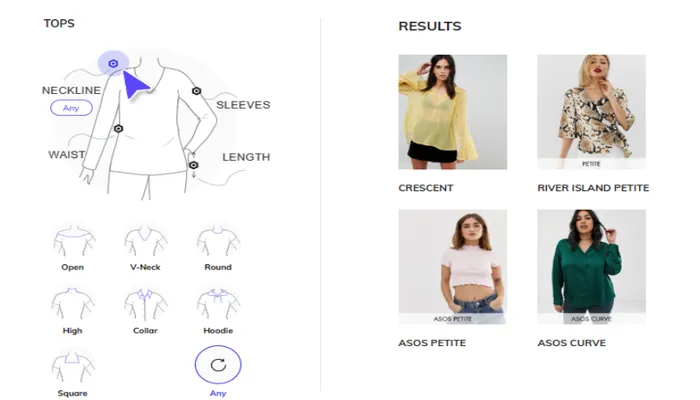Open the SLEEVES label option
Viewport: 700px width, 400px height.
tap(243, 105)
